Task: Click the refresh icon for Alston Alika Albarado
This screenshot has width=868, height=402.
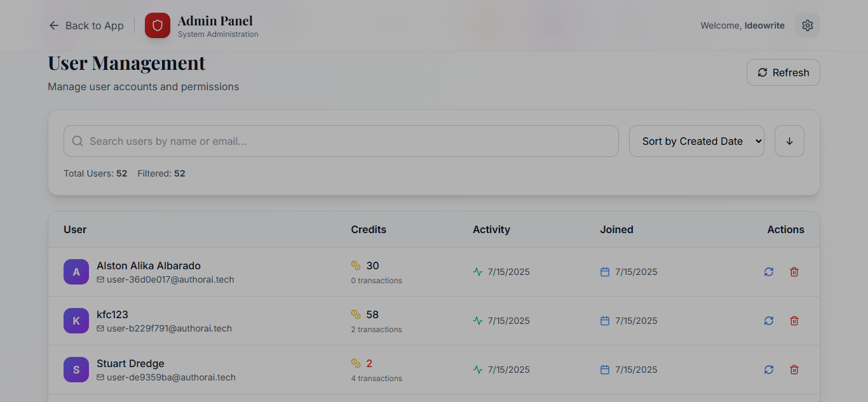Action: tap(769, 272)
